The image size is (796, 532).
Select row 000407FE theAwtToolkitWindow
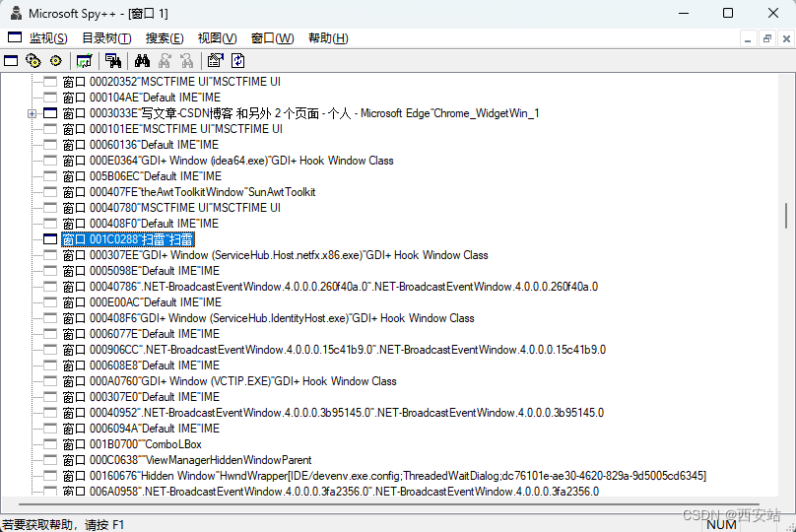coord(189,192)
